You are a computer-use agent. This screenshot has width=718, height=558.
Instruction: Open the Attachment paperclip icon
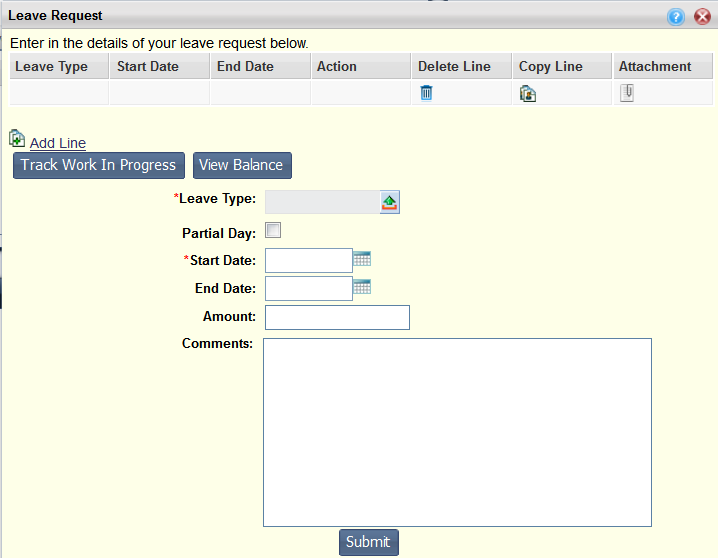627,93
